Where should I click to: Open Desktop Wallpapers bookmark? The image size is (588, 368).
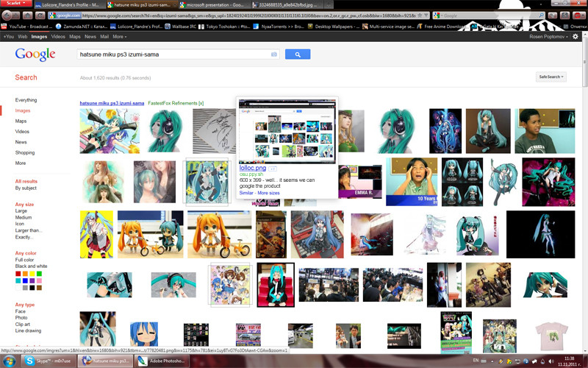click(x=334, y=26)
